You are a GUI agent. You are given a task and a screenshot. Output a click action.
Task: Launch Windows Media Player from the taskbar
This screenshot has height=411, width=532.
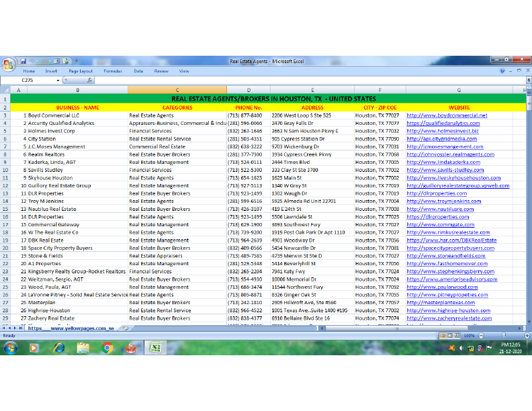(x=34, y=348)
